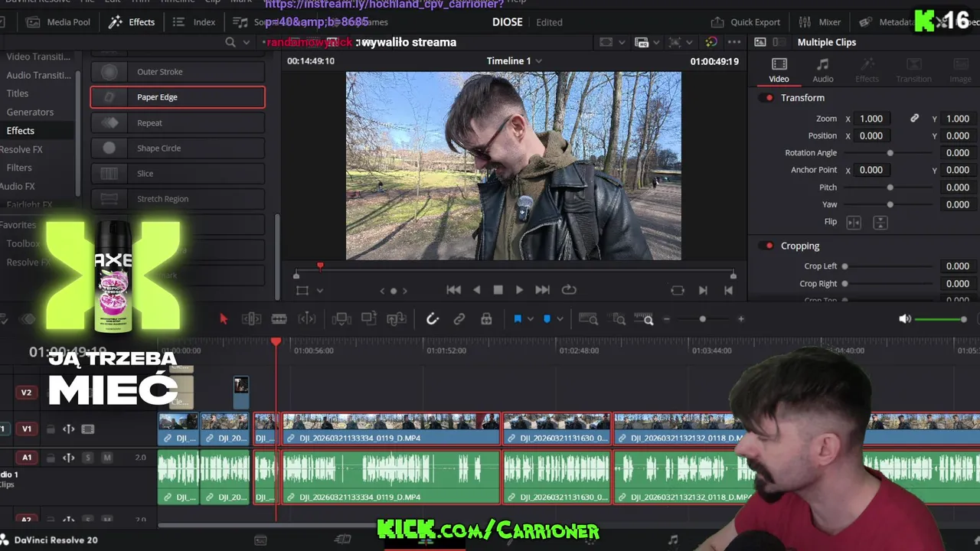
Task: Switch to the inspector Video tab
Action: click(779, 70)
